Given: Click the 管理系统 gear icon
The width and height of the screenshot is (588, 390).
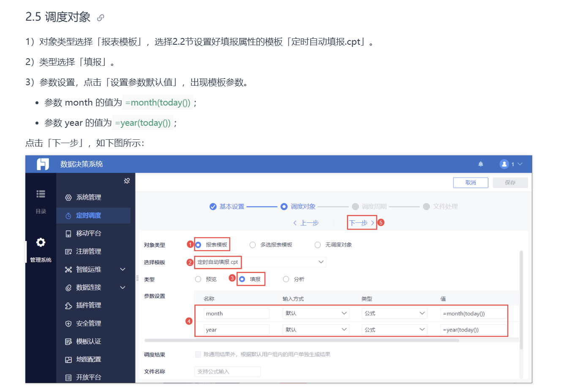Looking at the screenshot, I should tap(41, 243).
